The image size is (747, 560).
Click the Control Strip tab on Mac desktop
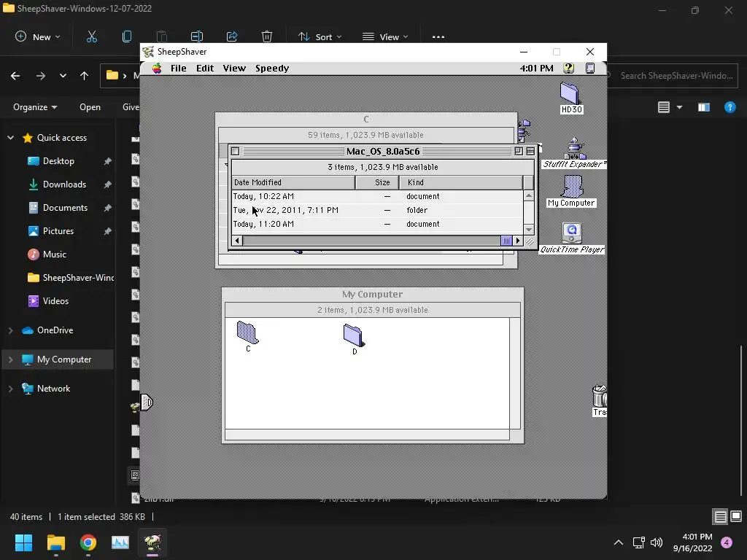pos(147,402)
